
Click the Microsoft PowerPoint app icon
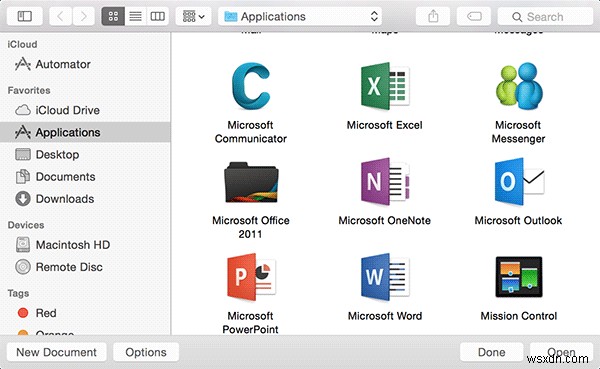click(251, 277)
